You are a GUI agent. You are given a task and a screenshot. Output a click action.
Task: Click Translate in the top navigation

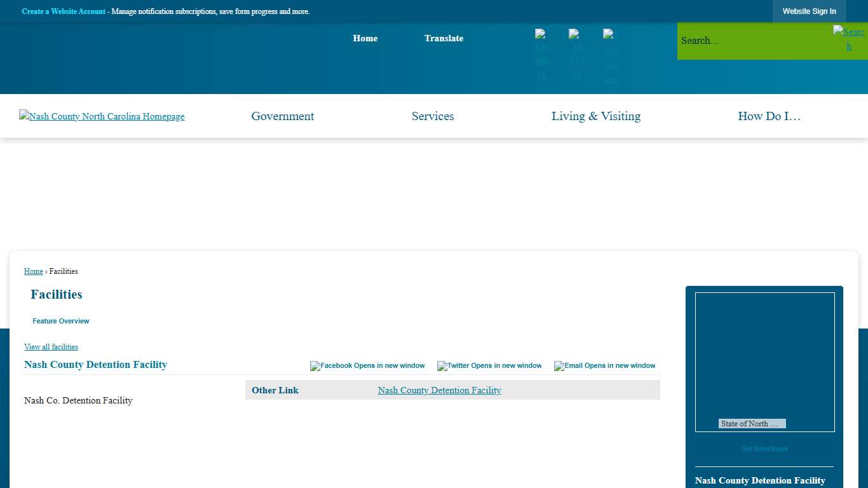(x=444, y=38)
